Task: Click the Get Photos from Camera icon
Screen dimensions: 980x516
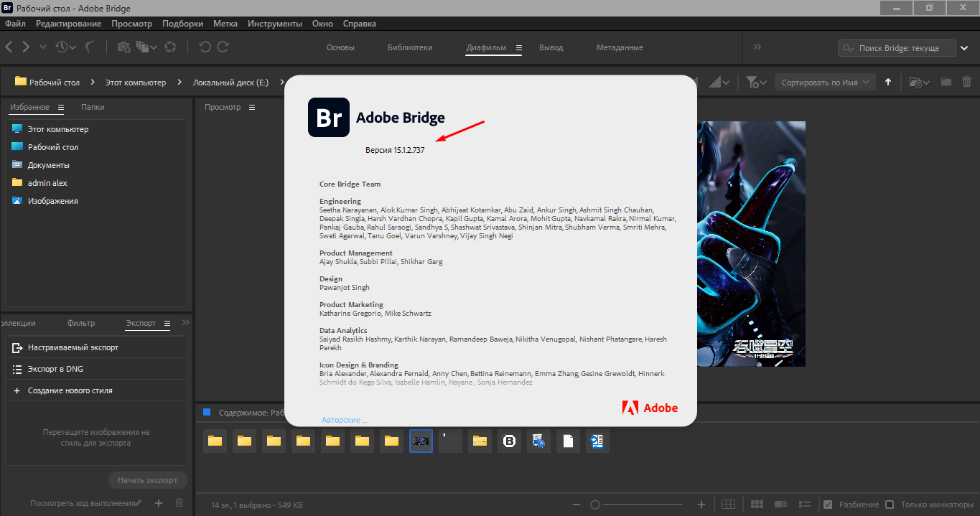Action: point(124,47)
